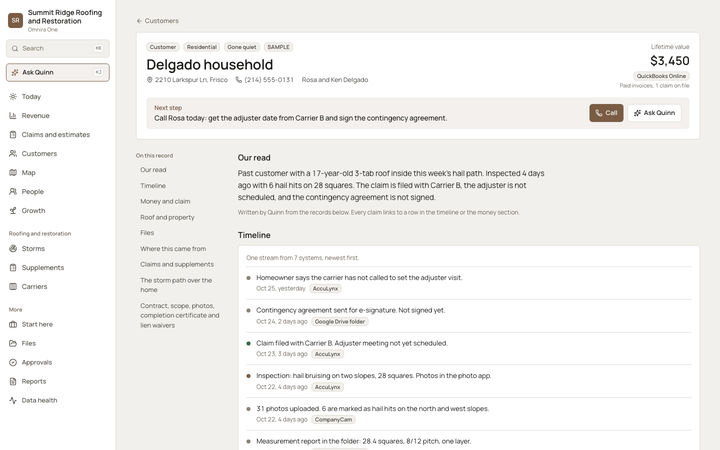Open Revenue in the sidebar
Screen dimensions: 720x450
tap(58, 116)
